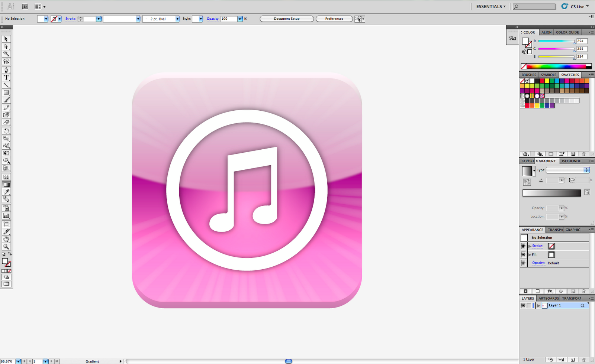The height and width of the screenshot is (364, 595).
Task: Select the Type tool
Action: [6, 77]
